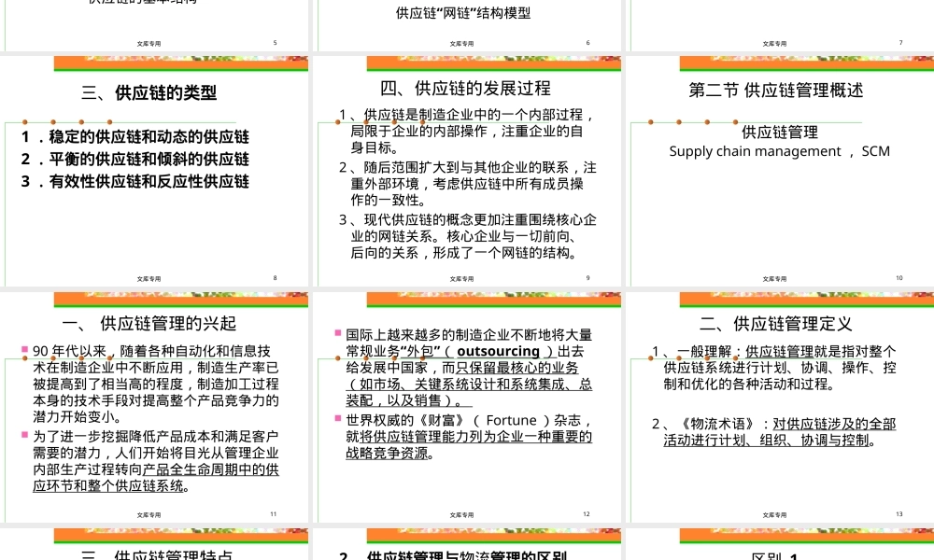Click text Supply chain management, SCM
This screenshot has width=934, height=560.
click(x=779, y=152)
